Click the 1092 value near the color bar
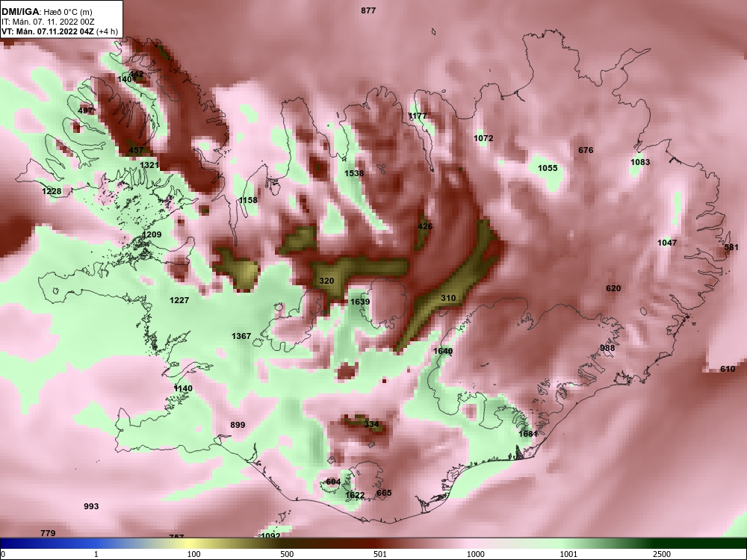Viewport: 747px width, 560px height. pos(270,535)
